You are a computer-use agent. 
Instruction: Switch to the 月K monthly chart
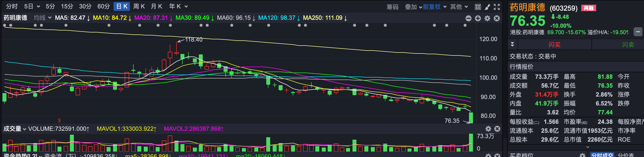click(x=156, y=6)
